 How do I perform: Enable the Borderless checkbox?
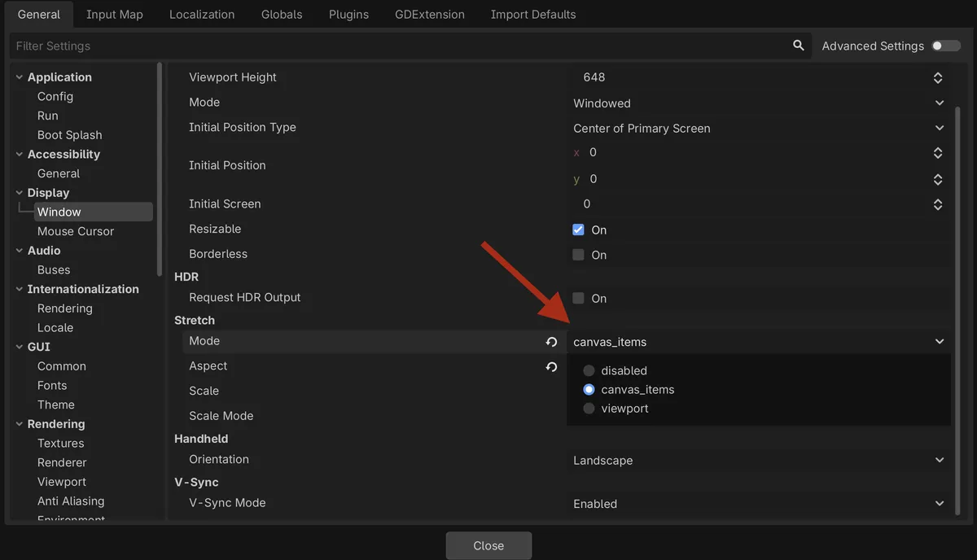pyautogui.click(x=579, y=255)
